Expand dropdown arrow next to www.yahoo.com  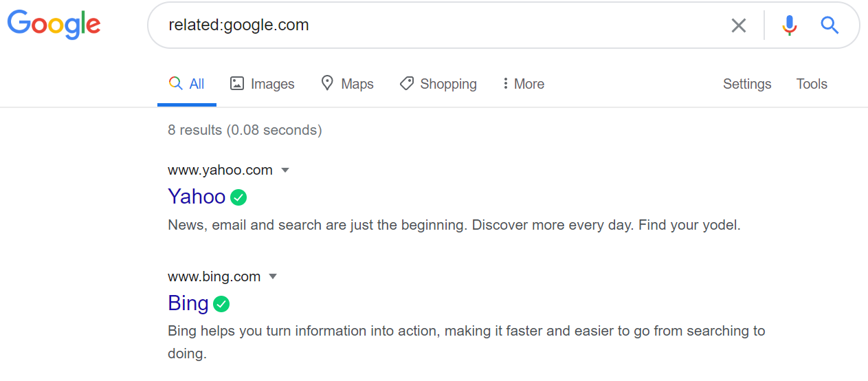(285, 171)
